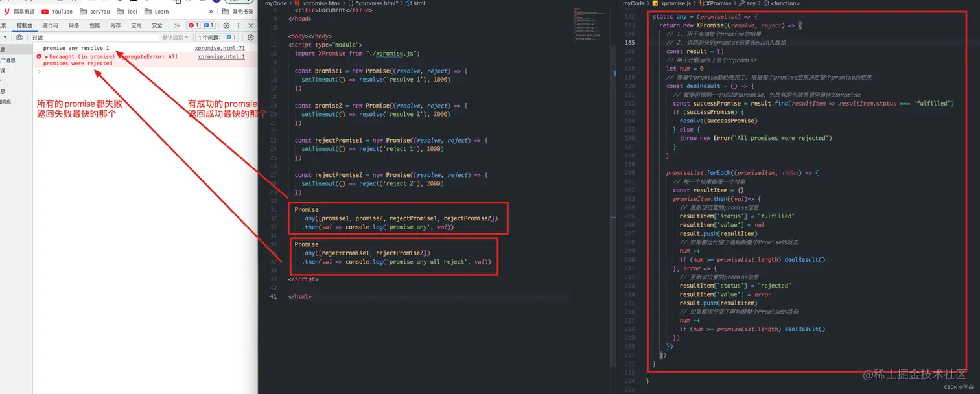Open DevTools three-dot more menu
Screen dimensions: 980x394
tap(239, 25)
